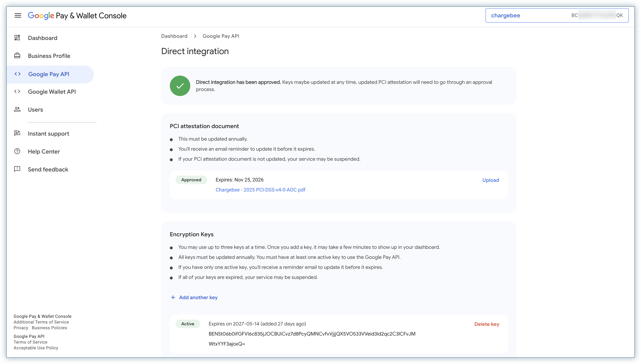
Task: Click 'You may use up to three keys' bullet
Action: [309, 247]
